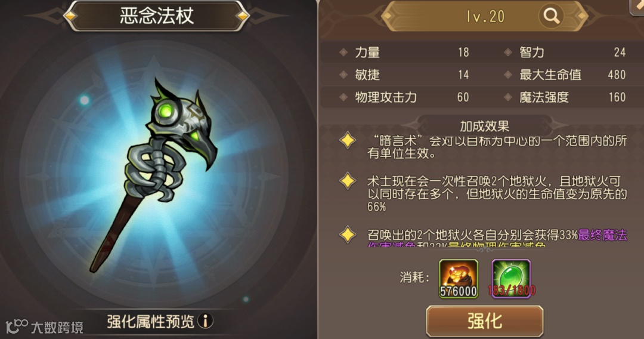Click the left diamond on 恶念法杖 banner
The image size is (644, 339).
coord(70,16)
